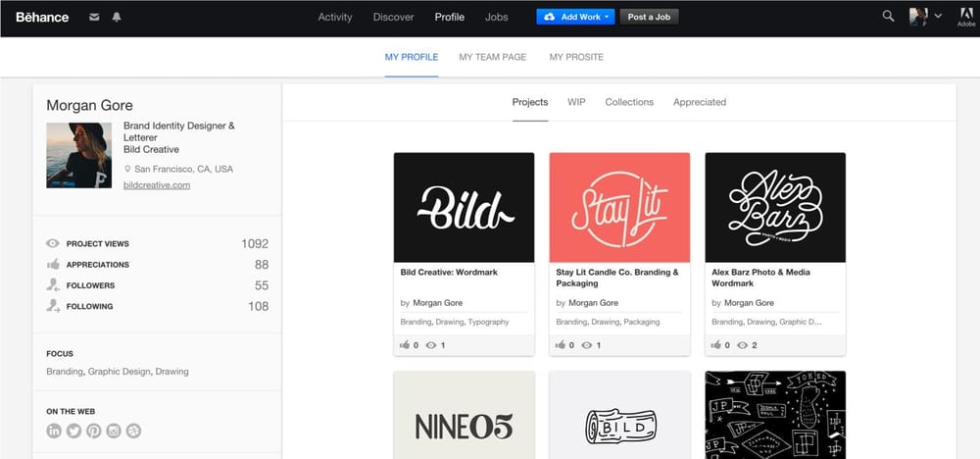Select the Collections tab

[x=629, y=102]
